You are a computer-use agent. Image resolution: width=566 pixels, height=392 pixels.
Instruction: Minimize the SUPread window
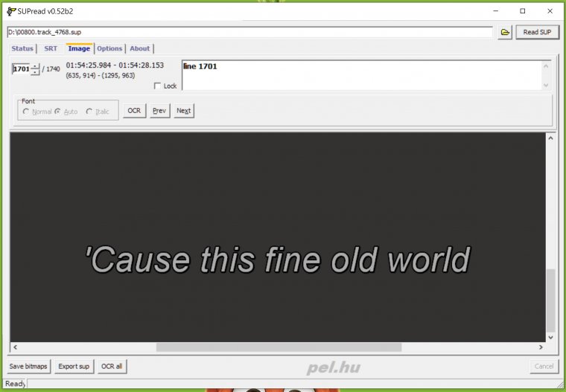(x=495, y=11)
